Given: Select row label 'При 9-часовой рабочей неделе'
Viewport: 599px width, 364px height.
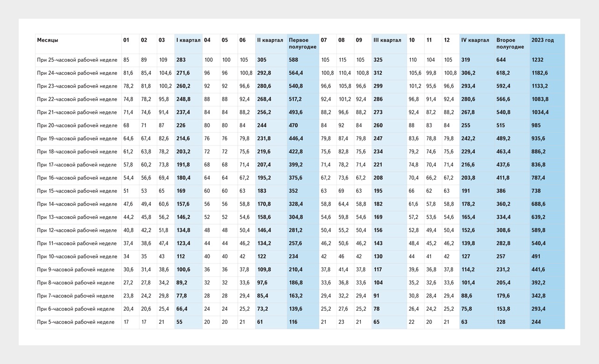Looking at the screenshot, I should [x=76, y=269].
